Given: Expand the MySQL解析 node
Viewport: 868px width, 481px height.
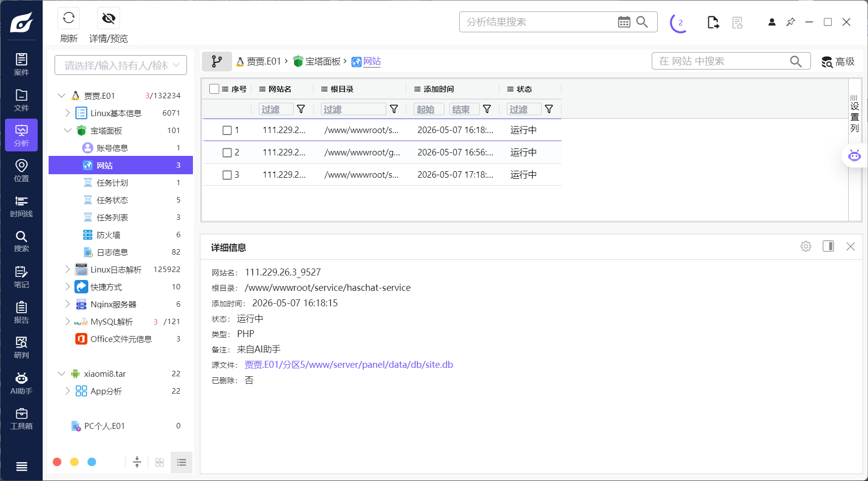Looking at the screenshot, I should (x=67, y=322).
